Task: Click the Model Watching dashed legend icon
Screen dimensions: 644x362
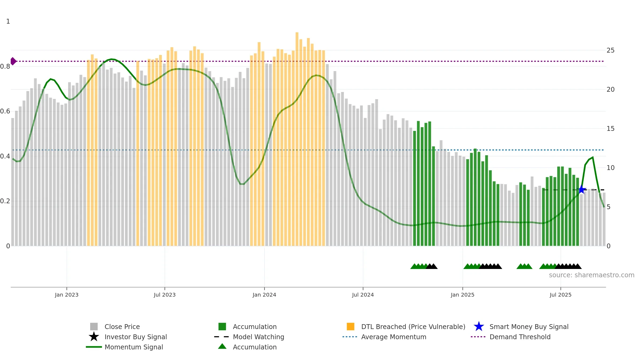Action: pyautogui.click(x=222, y=337)
